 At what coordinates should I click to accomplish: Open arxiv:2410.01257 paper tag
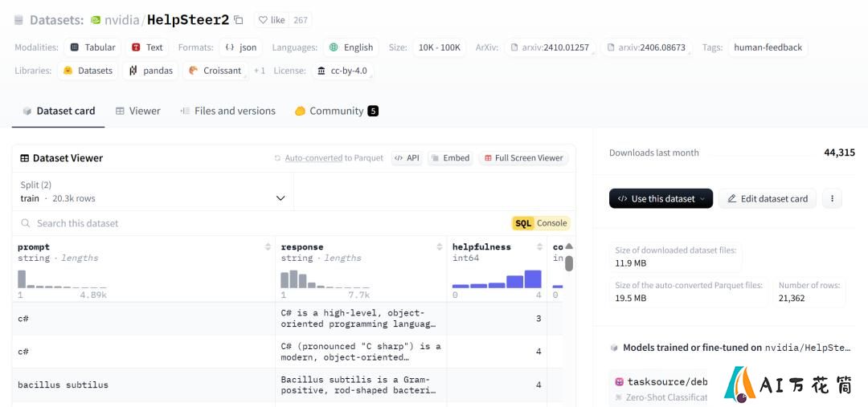(x=551, y=47)
